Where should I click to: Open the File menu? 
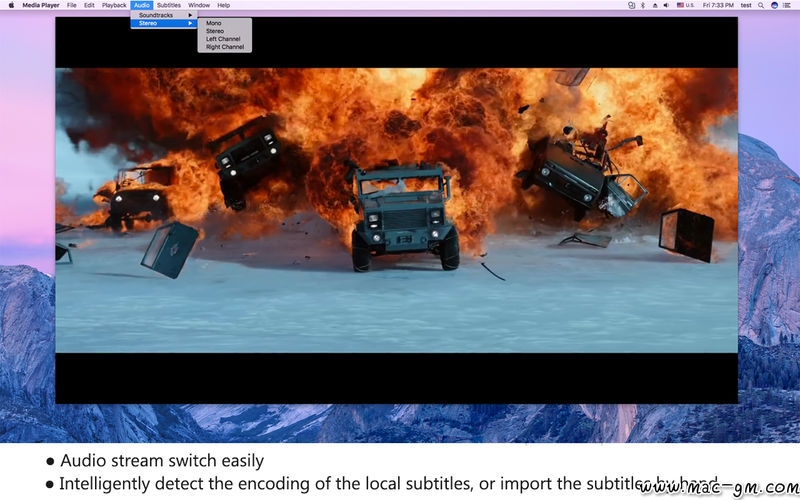72,5
